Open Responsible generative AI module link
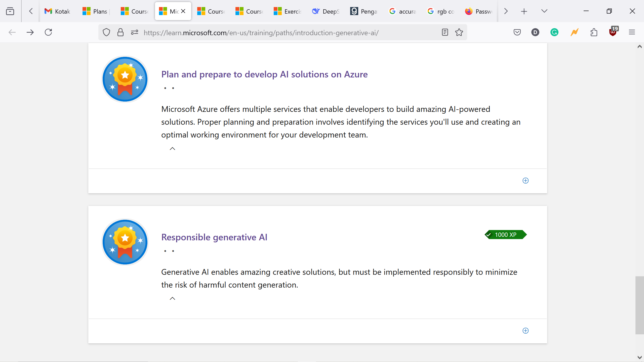Screen dimensions: 644x362 coord(214,237)
